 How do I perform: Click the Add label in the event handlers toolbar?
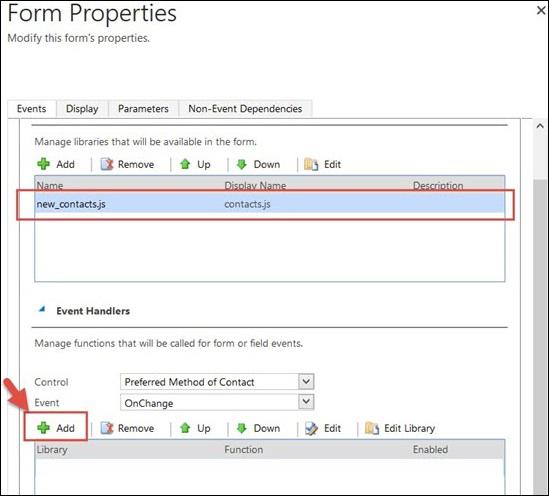point(65,428)
